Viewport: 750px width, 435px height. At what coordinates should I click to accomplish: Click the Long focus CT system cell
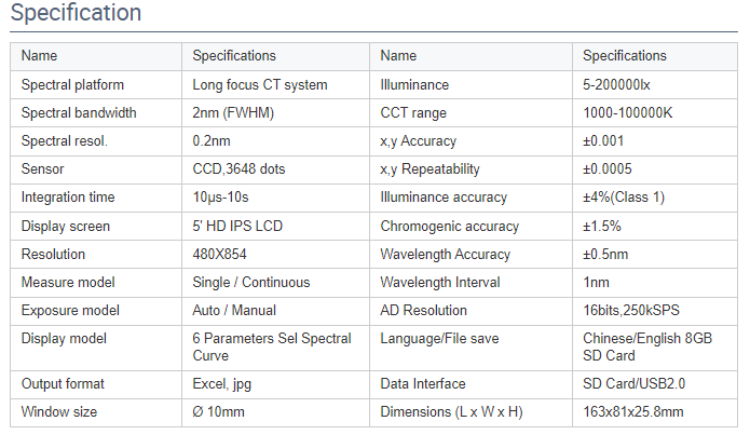click(x=259, y=85)
